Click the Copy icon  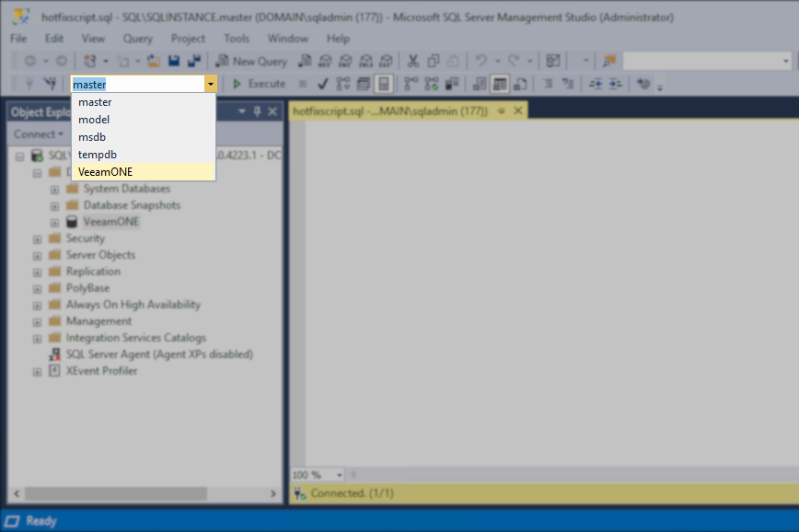[x=434, y=61]
